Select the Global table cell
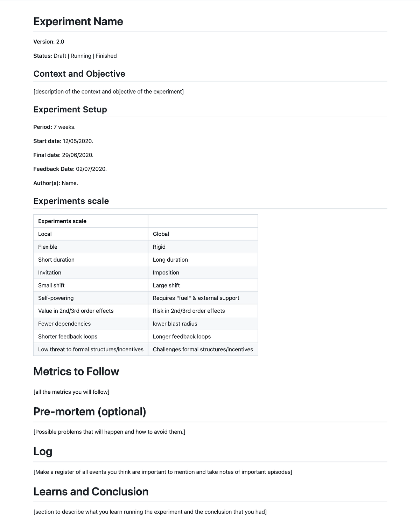 pos(203,234)
